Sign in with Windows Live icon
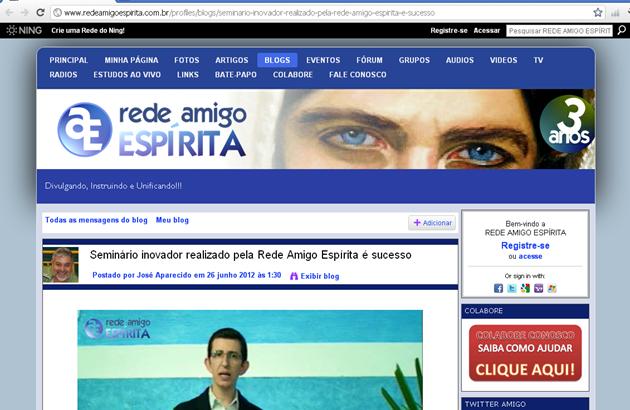Viewport: 630px width, 410px height. pos(552,288)
